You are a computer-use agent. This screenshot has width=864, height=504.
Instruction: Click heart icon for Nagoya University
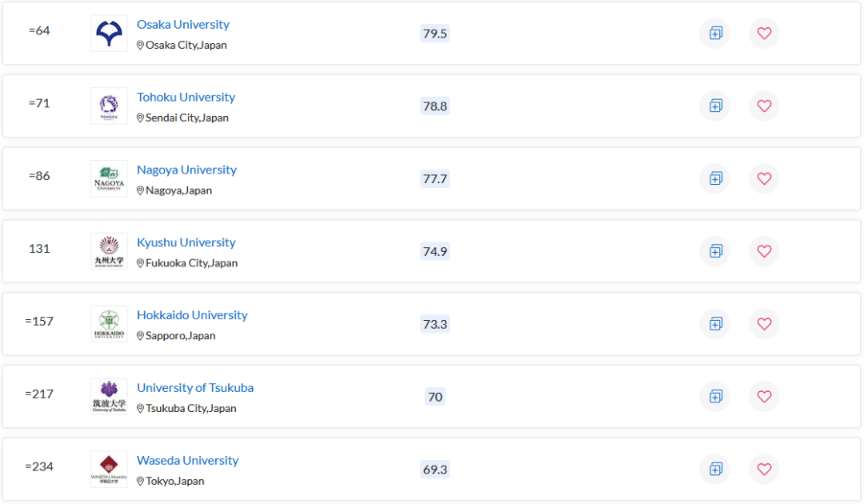(x=764, y=178)
